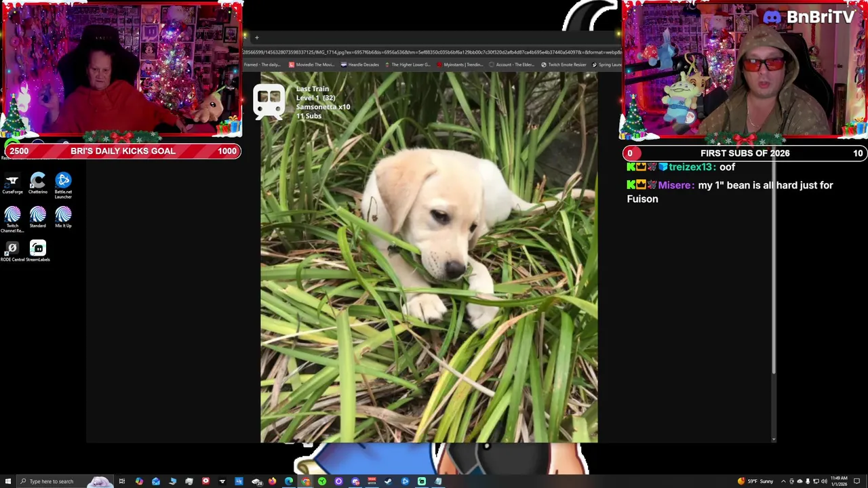Open the Myinstants bookmark

(x=460, y=64)
